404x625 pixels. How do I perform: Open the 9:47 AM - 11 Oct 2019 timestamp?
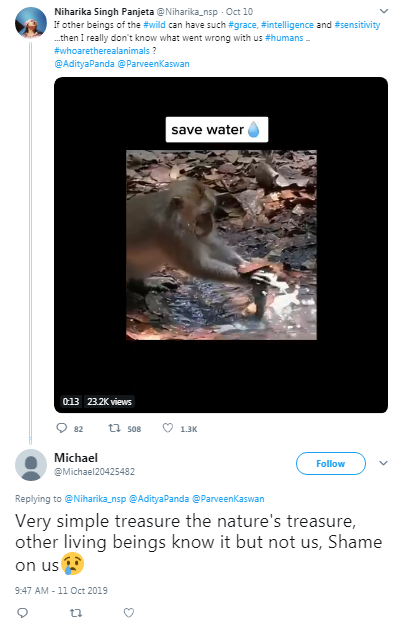(61, 590)
